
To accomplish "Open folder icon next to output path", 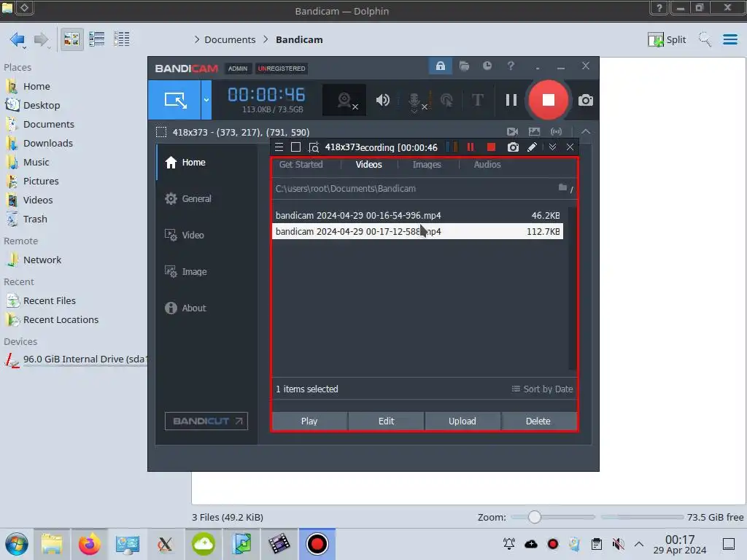I will 562,187.
